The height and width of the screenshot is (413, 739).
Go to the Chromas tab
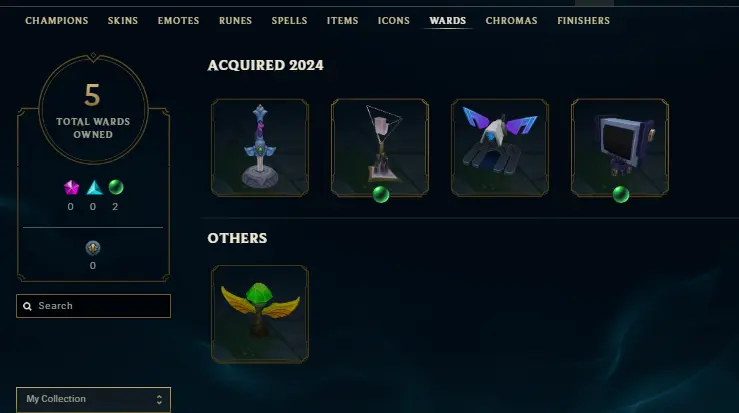[x=511, y=21]
